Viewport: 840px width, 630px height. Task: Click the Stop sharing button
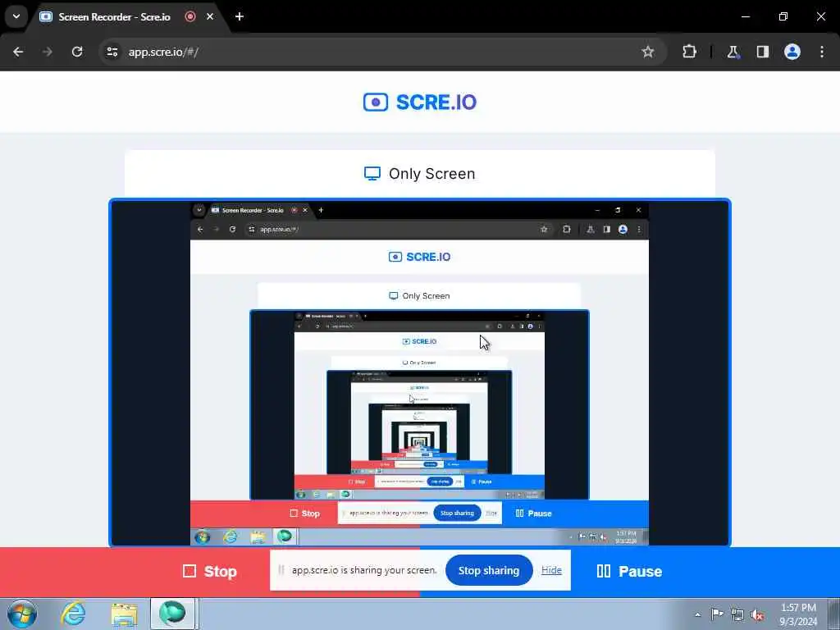[489, 571]
